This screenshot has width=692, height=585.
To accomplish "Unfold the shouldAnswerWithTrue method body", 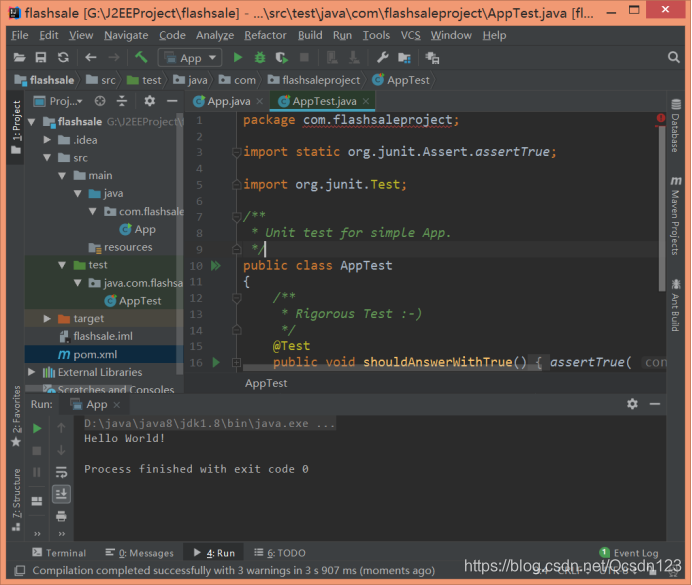I will [x=237, y=363].
